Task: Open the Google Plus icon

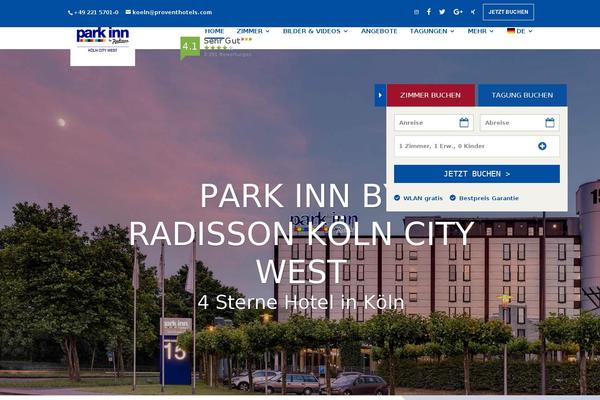Action: pos(458,12)
